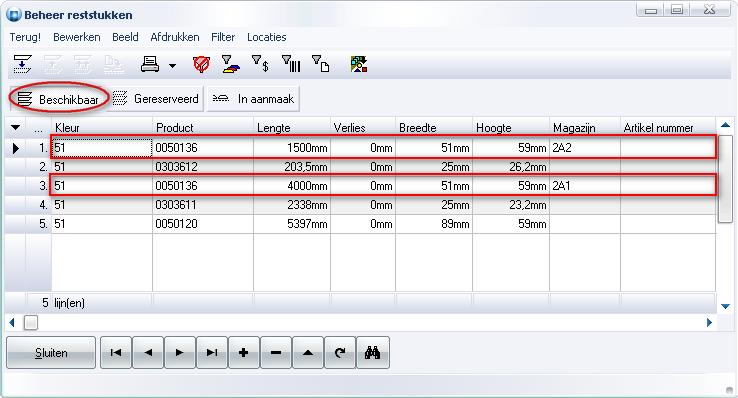Click the Sluiten button
The height and width of the screenshot is (398, 738).
click(51, 352)
